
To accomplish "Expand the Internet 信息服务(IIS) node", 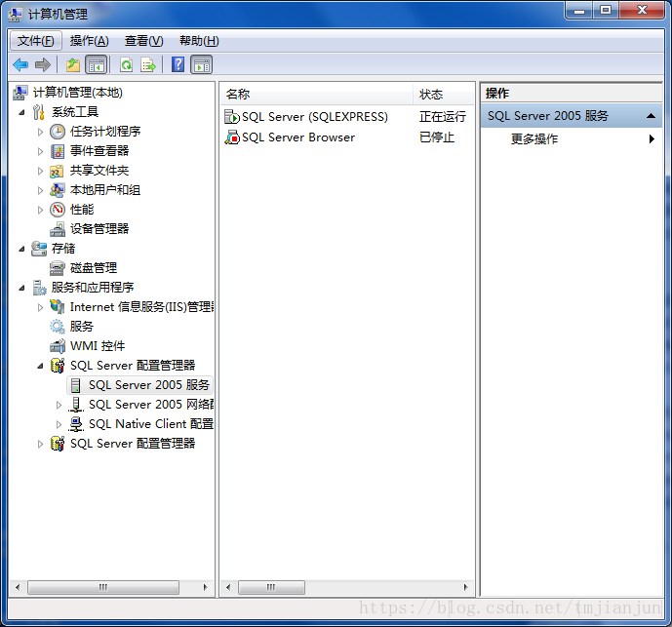I will [x=40, y=307].
